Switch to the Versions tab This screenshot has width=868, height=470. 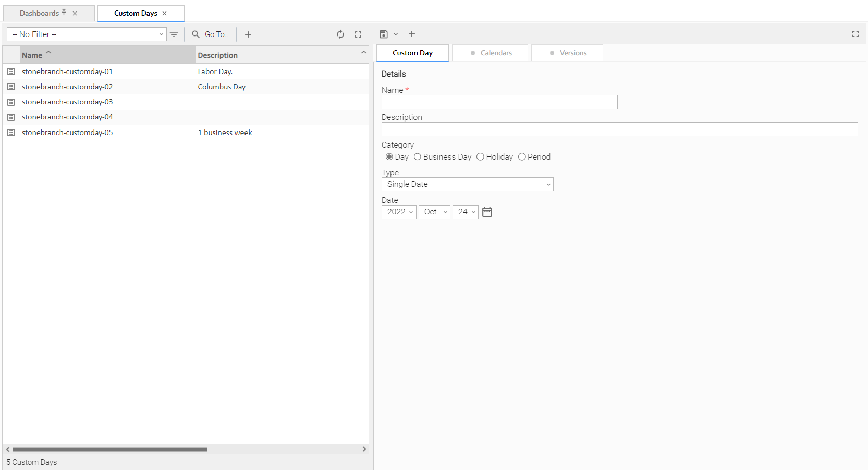pyautogui.click(x=568, y=53)
